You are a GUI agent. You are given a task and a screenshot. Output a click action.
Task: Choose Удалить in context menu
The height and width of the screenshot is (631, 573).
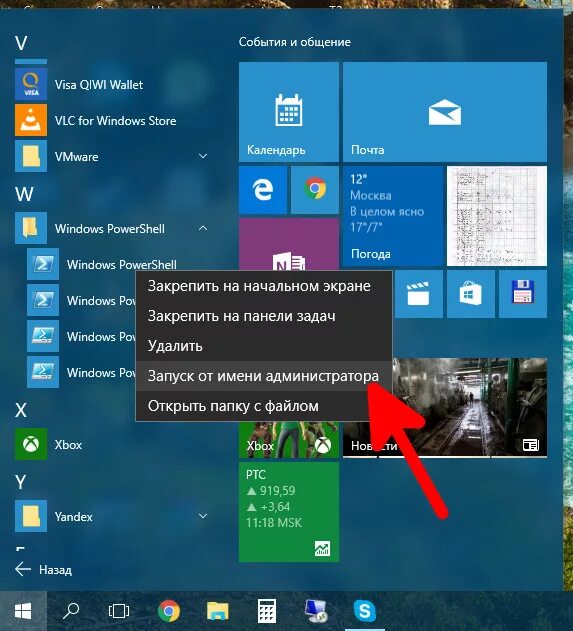pos(264,346)
